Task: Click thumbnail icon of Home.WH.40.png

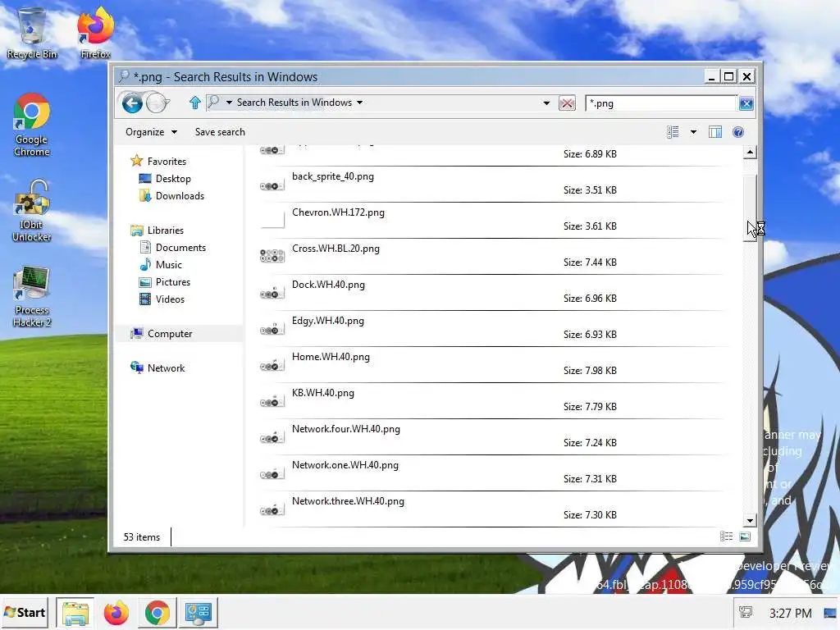Action: coord(272,365)
